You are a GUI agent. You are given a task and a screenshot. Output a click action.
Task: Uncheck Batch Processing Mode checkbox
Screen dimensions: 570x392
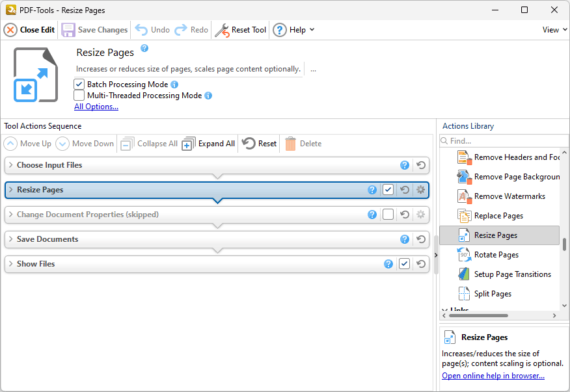tap(79, 85)
